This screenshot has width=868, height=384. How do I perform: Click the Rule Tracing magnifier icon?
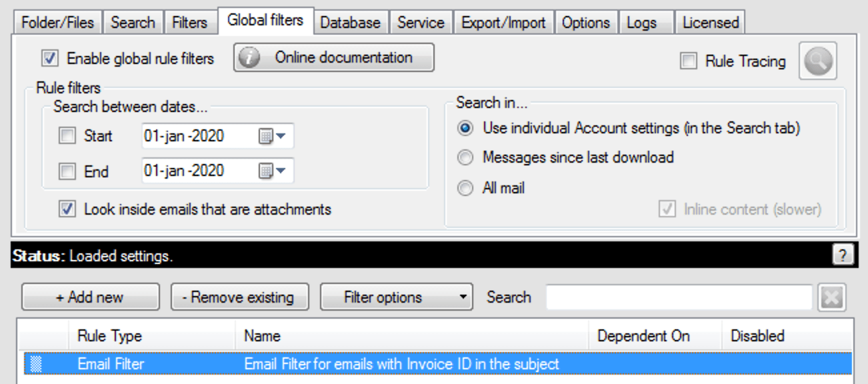pyautogui.click(x=817, y=62)
